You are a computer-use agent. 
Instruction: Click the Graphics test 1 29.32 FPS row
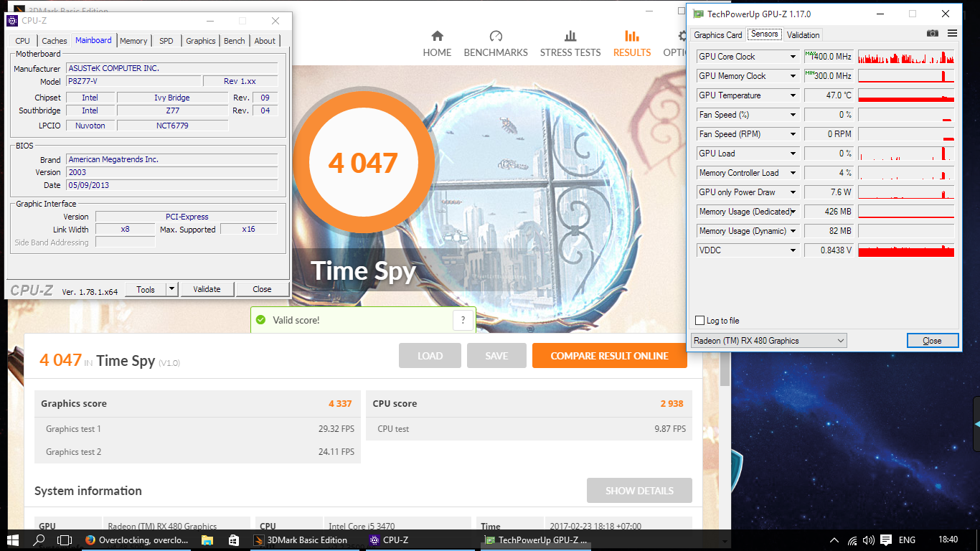click(x=197, y=429)
